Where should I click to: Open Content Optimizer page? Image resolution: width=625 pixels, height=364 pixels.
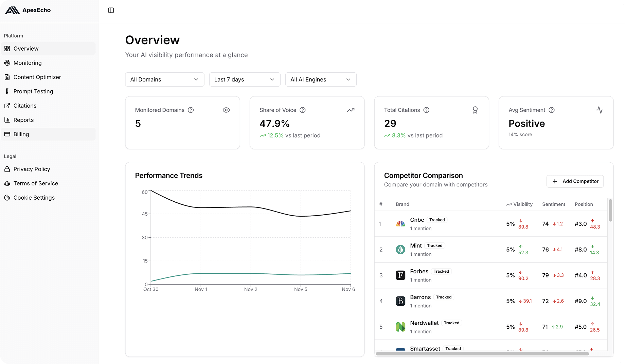point(37,77)
